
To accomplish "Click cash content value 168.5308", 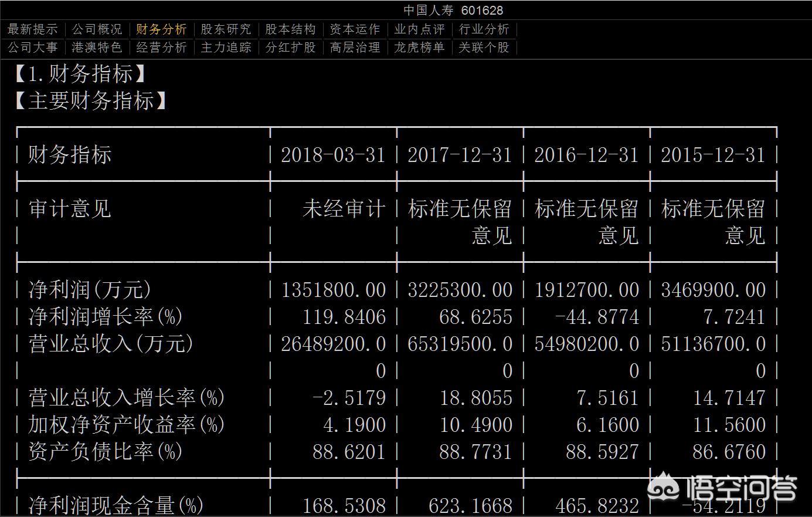I will click(344, 506).
